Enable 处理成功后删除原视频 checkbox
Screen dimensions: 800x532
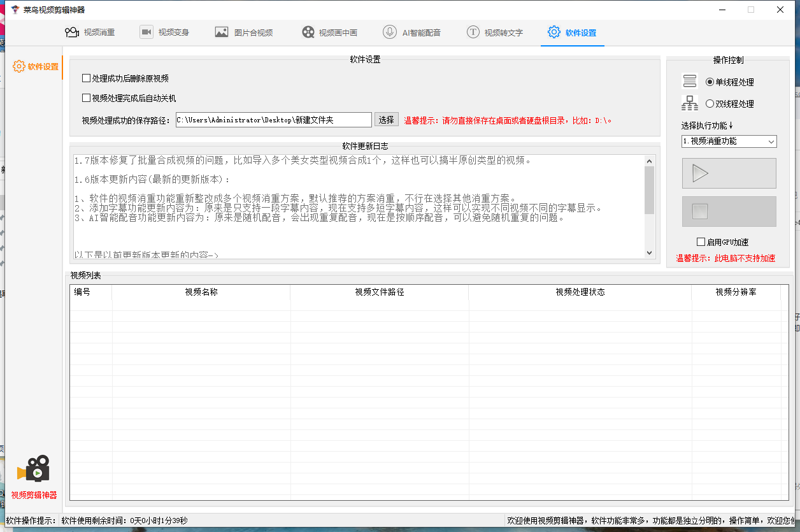pyautogui.click(x=87, y=78)
